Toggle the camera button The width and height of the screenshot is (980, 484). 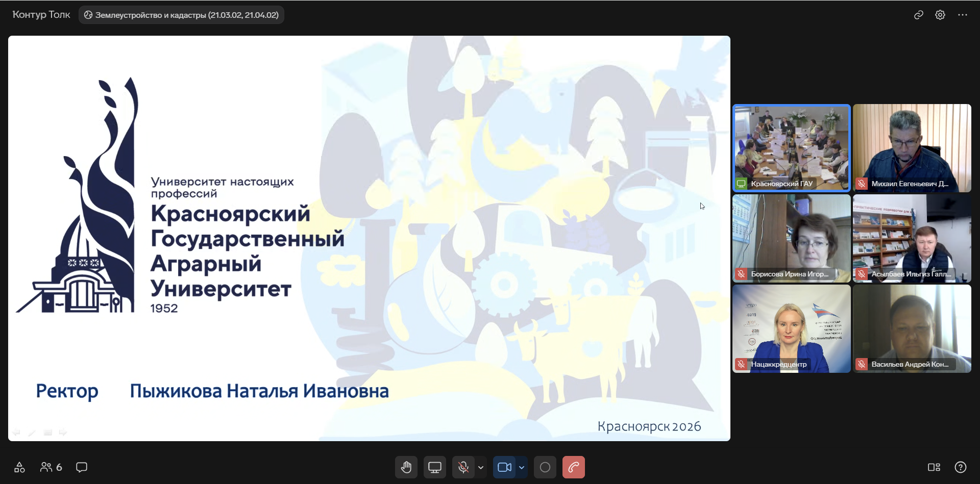tap(504, 467)
